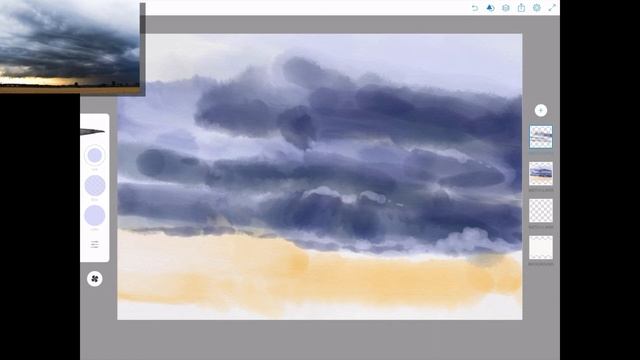The height and width of the screenshot is (360, 640).
Task: Tap the storm cloud reference photo overlay
Action: coord(70,47)
